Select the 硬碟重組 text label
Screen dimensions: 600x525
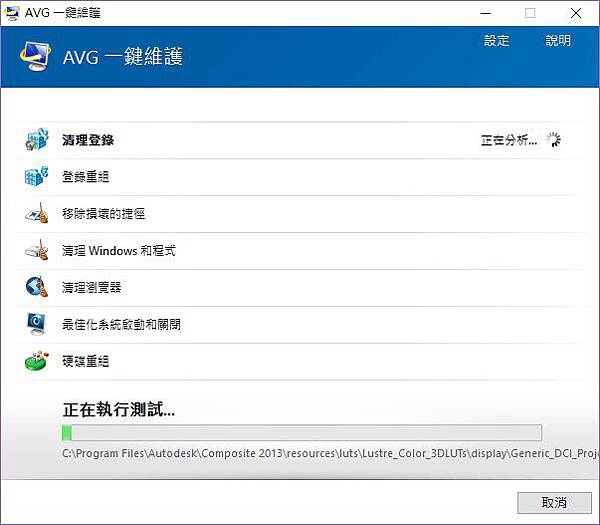point(86,361)
